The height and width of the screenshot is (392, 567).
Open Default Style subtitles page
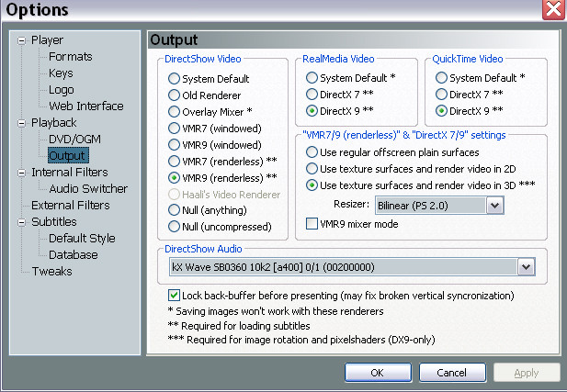82,239
